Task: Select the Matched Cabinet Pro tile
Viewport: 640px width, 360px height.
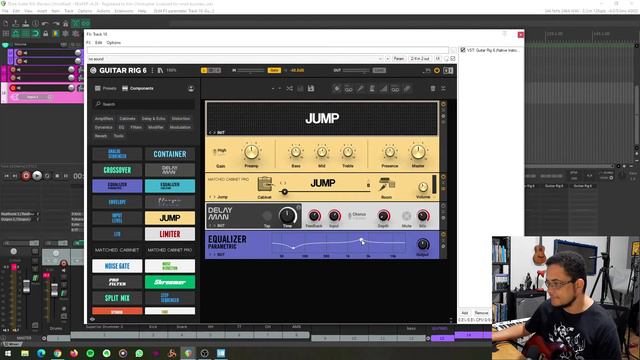Action: 170,250
